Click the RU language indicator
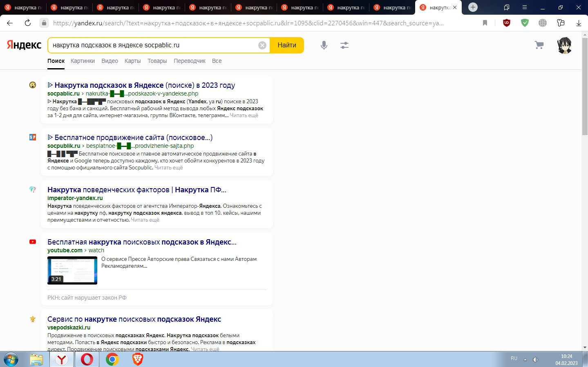588x367 pixels. [514, 358]
